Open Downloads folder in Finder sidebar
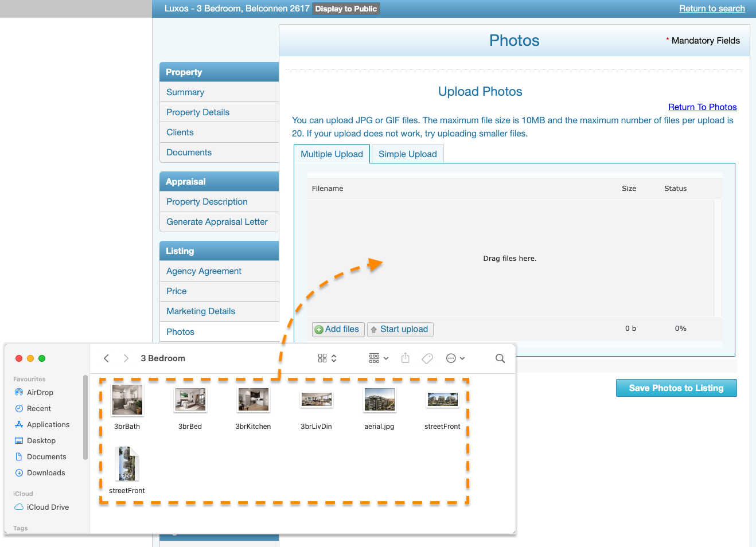Screen dimensions: 756x547 click(46, 473)
